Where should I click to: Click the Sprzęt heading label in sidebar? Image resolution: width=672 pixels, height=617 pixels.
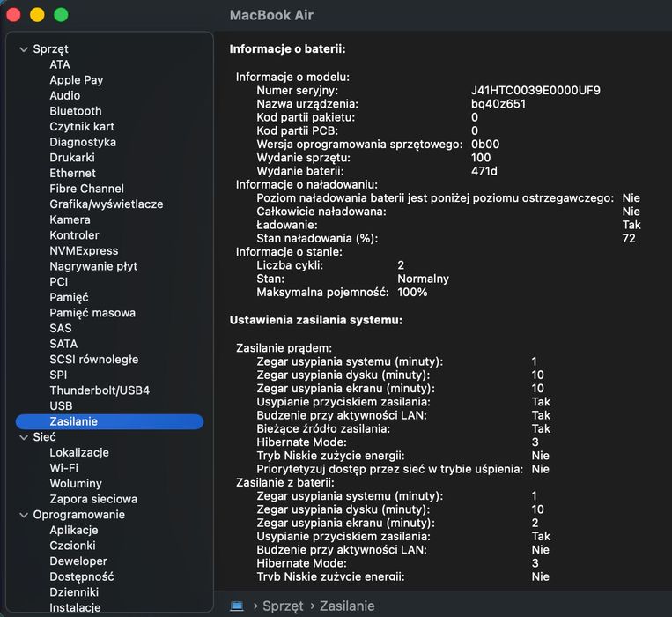(x=50, y=49)
